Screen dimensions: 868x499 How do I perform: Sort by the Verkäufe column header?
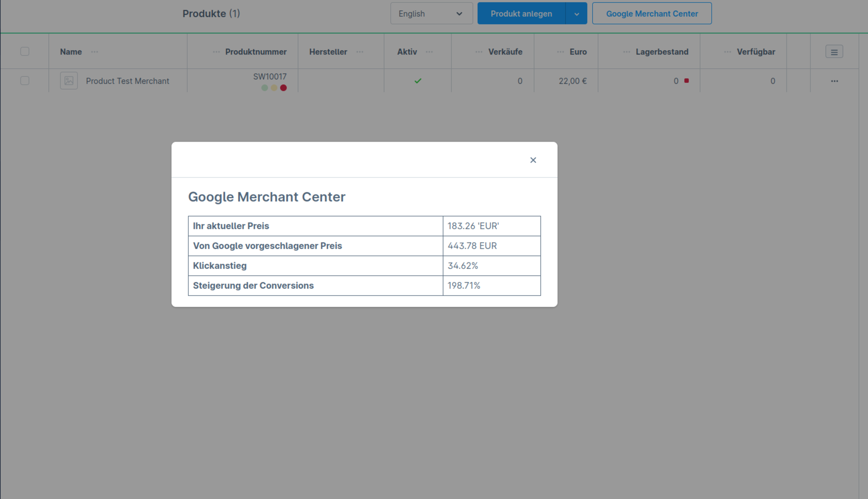(505, 52)
